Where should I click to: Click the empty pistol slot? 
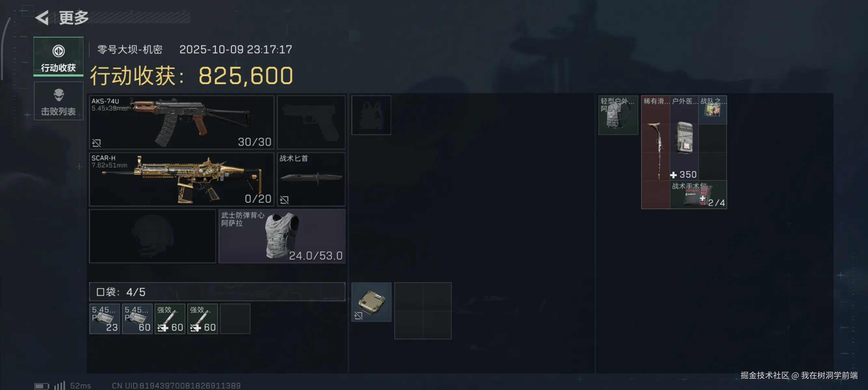311,122
